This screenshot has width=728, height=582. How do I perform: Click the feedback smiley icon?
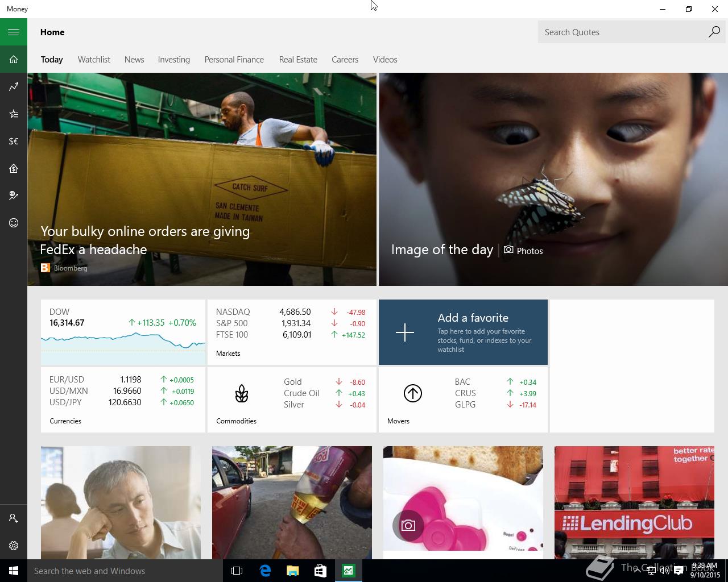point(14,223)
